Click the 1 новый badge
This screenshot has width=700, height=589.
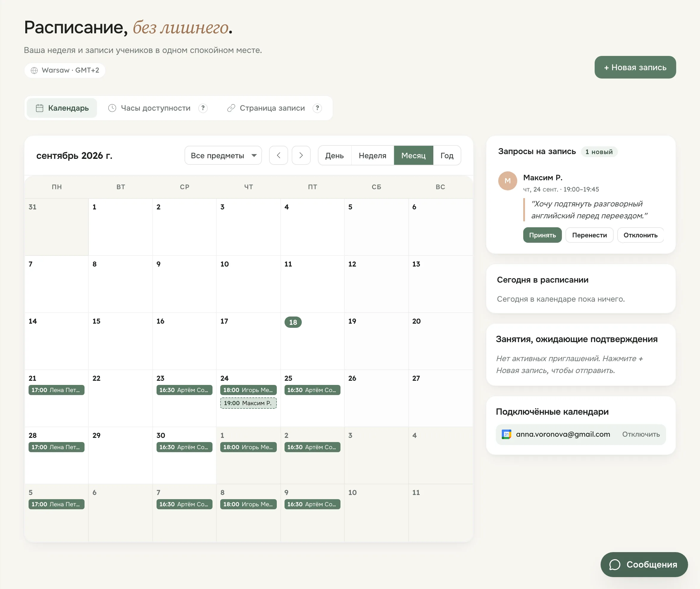599,152
